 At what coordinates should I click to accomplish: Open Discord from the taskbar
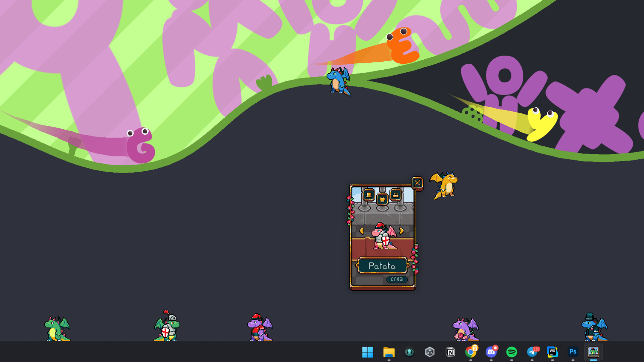pos(491,352)
